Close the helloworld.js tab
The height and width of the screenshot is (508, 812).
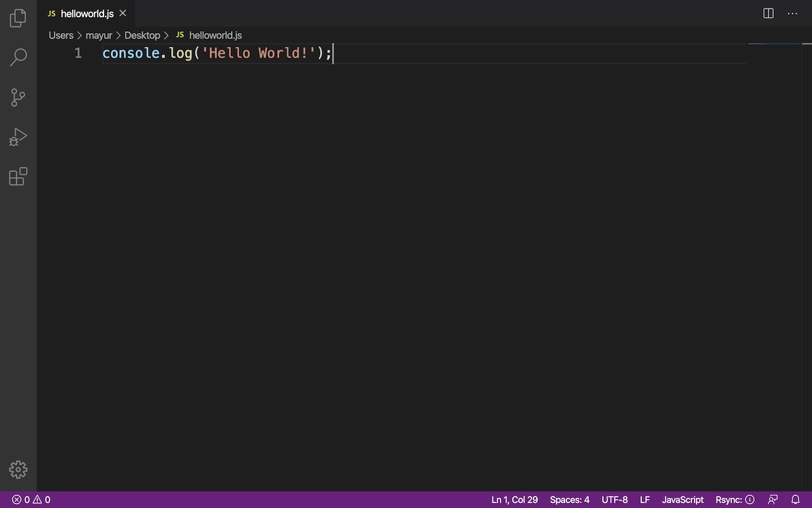coord(123,13)
